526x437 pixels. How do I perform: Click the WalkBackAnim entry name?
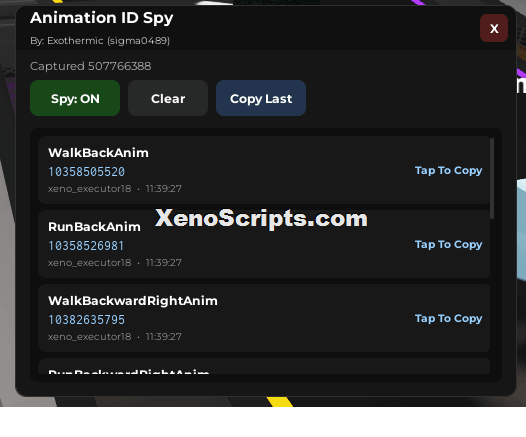coord(98,153)
